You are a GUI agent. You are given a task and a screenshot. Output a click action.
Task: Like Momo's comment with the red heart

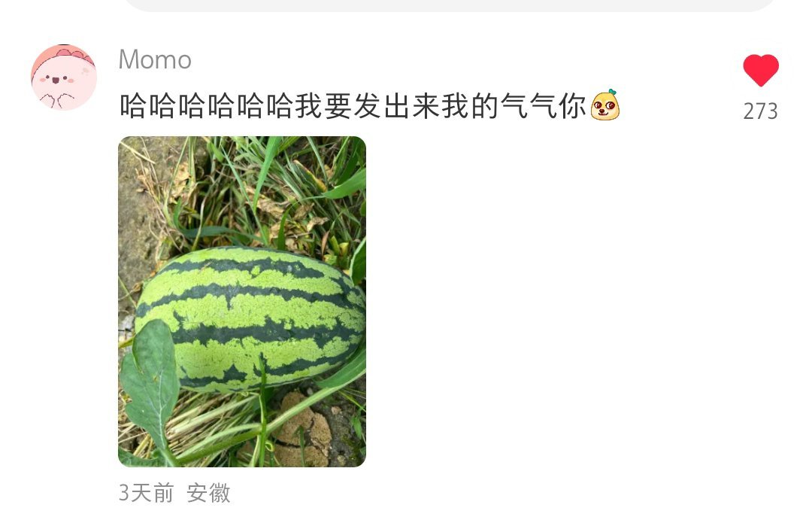pos(761,70)
